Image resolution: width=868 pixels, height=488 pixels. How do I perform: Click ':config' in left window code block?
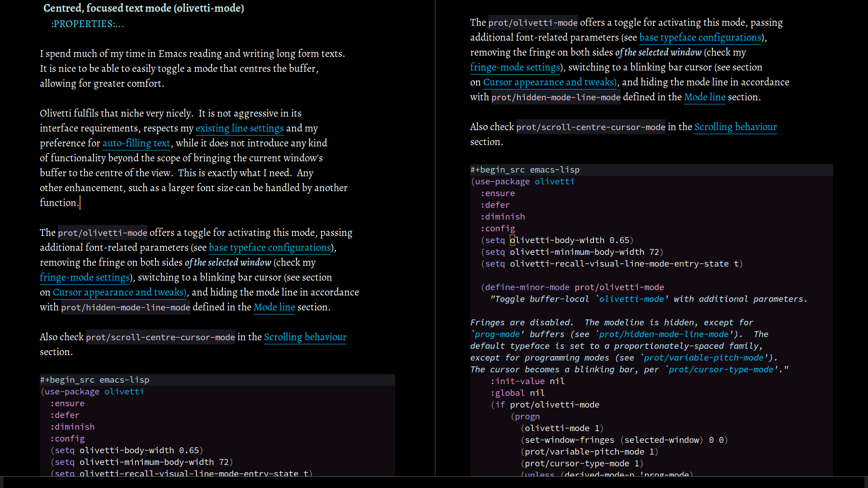click(x=67, y=439)
